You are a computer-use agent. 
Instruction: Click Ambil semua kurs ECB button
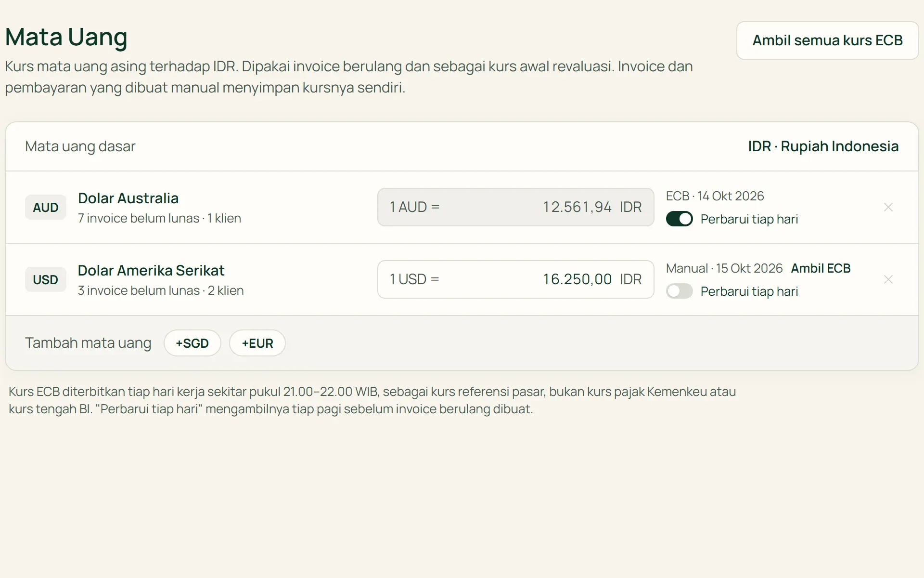[x=827, y=40]
